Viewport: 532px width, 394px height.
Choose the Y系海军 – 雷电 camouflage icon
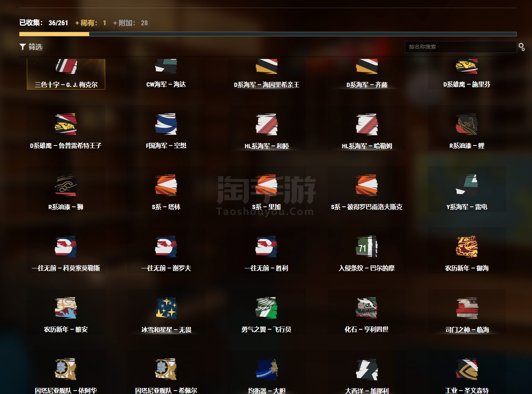coord(467,185)
